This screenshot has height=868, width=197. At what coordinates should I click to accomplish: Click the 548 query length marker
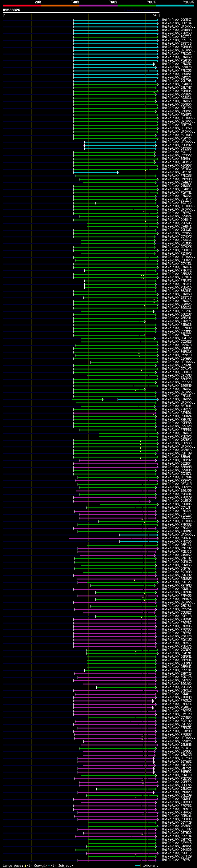(x=155, y=15)
